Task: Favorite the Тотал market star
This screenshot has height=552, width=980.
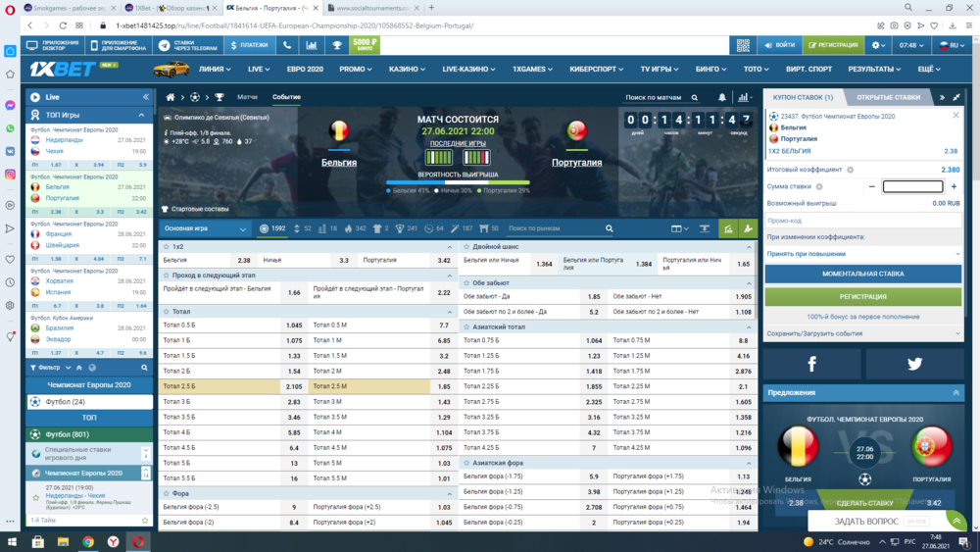Action: click(x=167, y=312)
